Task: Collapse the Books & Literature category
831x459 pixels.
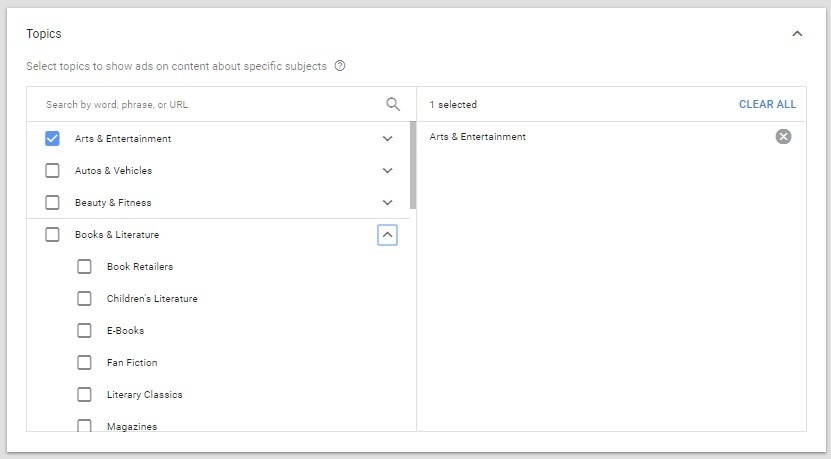Action: (x=387, y=235)
